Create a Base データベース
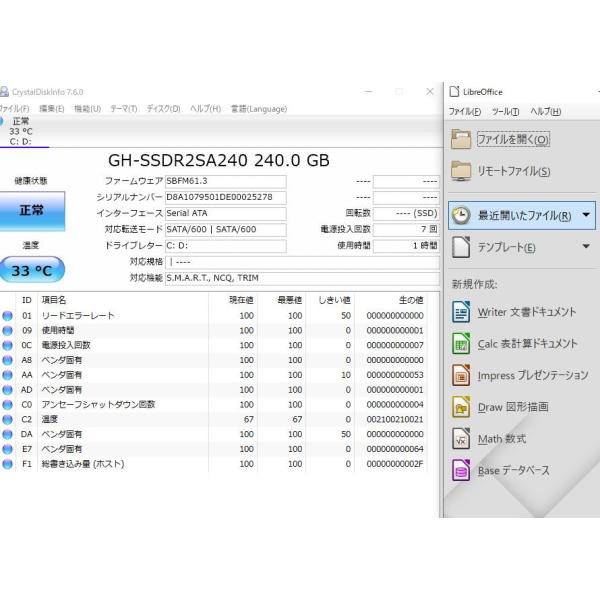Viewport: 600px width, 600px height. coord(514,471)
